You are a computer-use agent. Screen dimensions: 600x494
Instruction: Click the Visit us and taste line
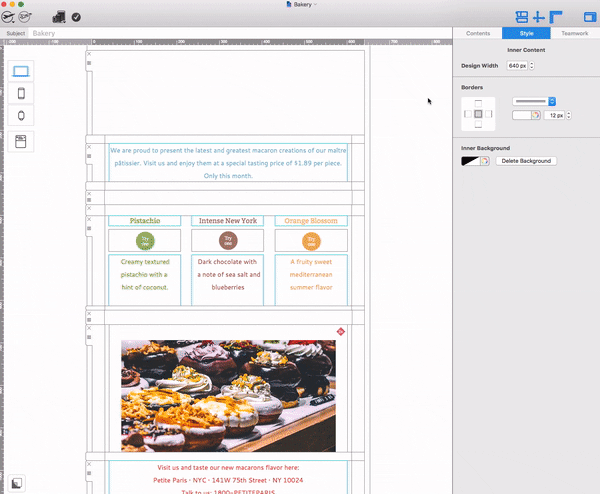pyautogui.click(x=228, y=468)
